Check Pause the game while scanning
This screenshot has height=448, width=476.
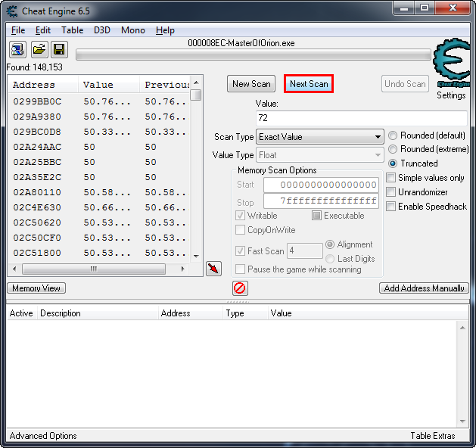tap(240, 269)
